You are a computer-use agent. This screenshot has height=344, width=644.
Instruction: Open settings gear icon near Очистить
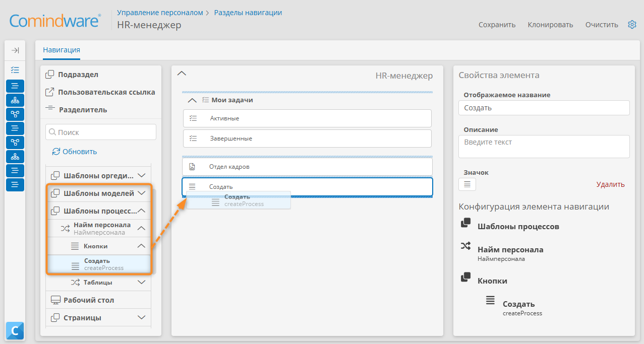(x=632, y=24)
